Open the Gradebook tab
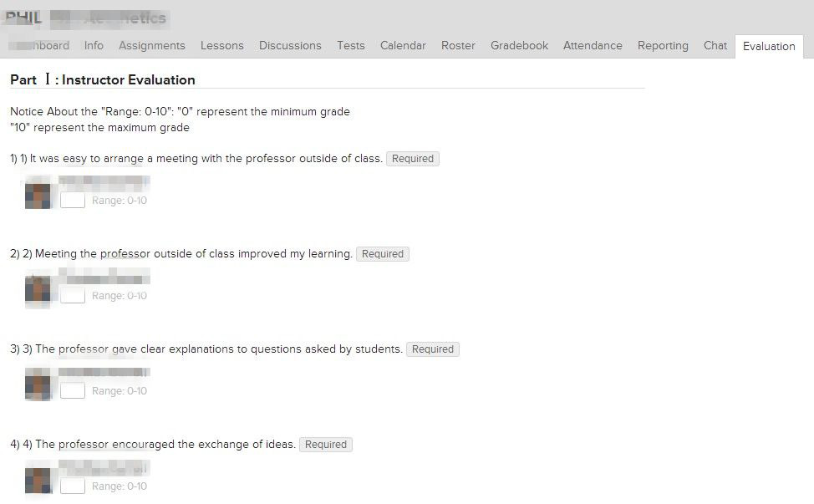The height and width of the screenshot is (504, 814). click(520, 46)
